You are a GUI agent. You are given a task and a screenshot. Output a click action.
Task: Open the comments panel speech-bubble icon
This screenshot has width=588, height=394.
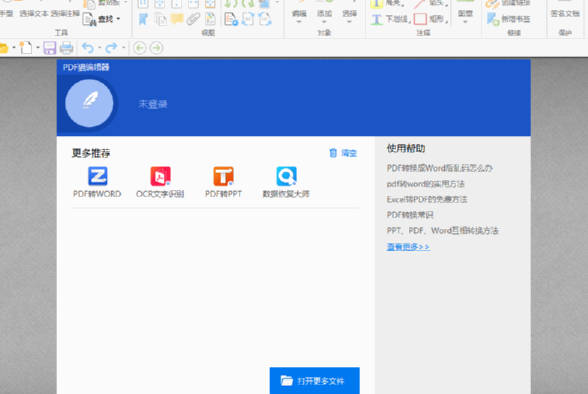pos(177,19)
